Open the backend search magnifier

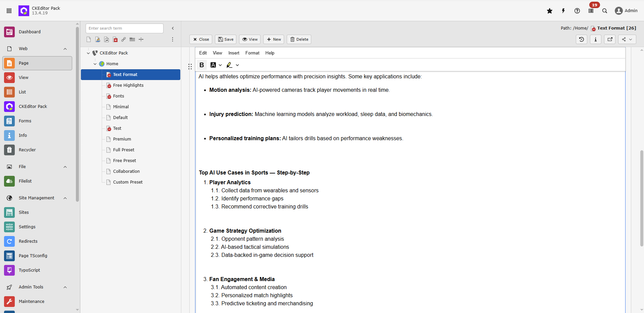coord(605,11)
